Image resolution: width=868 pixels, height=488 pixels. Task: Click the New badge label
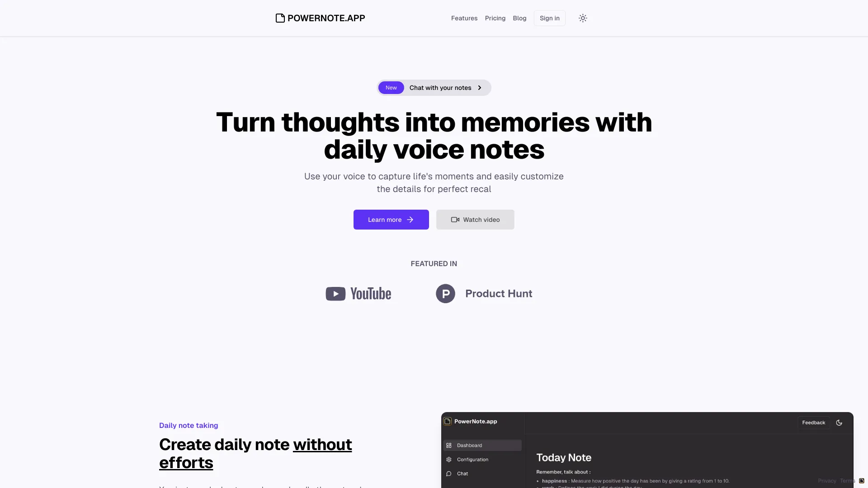point(391,88)
